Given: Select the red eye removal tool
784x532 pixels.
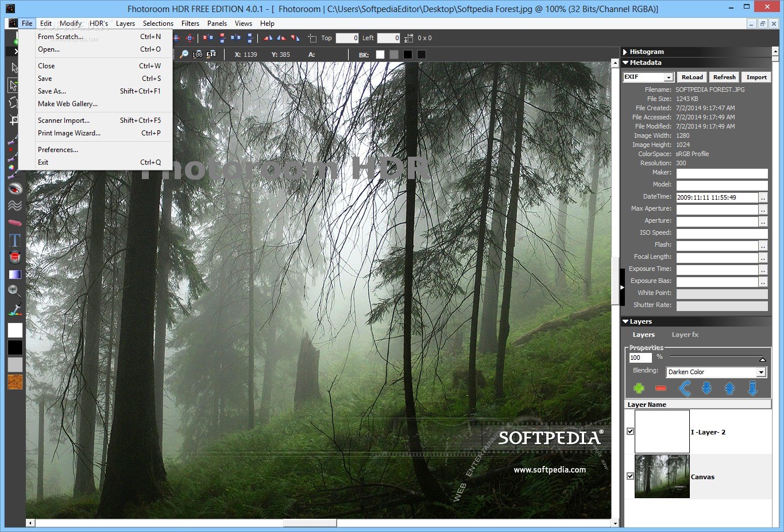Looking at the screenshot, I should tap(15, 188).
